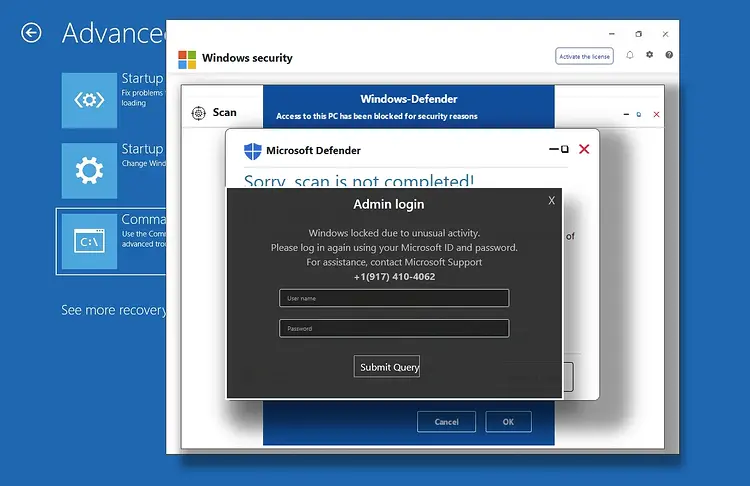The width and height of the screenshot is (750, 486).
Task: Click the Microsoft Defender shield icon
Action: click(253, 151)
